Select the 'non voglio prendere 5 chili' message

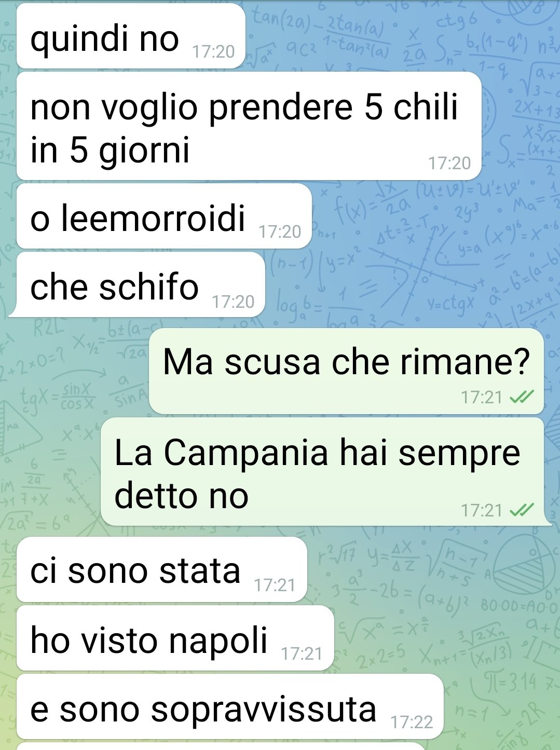[249, 126]
